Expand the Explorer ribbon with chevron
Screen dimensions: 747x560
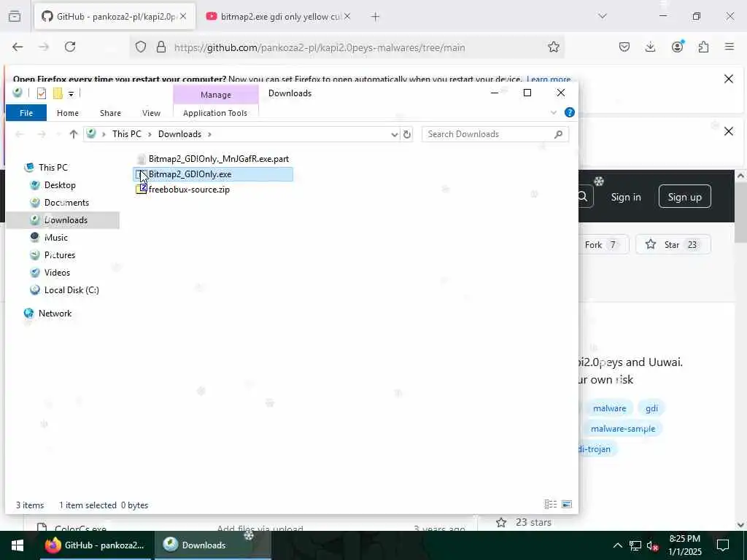553,113
